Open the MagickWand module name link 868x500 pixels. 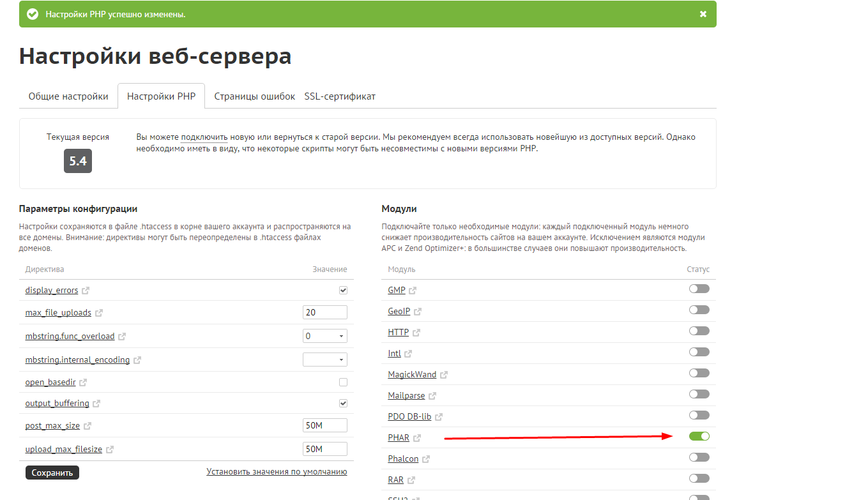tap(412, 374)
